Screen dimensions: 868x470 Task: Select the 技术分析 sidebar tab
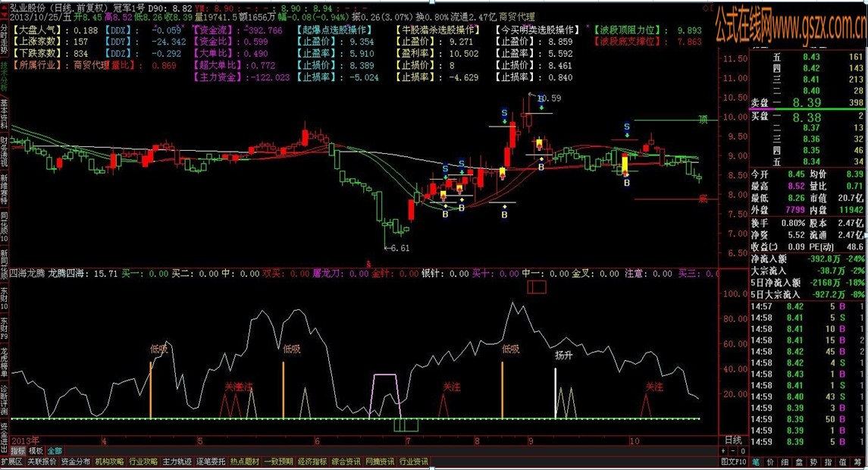[x=4, y=77]
